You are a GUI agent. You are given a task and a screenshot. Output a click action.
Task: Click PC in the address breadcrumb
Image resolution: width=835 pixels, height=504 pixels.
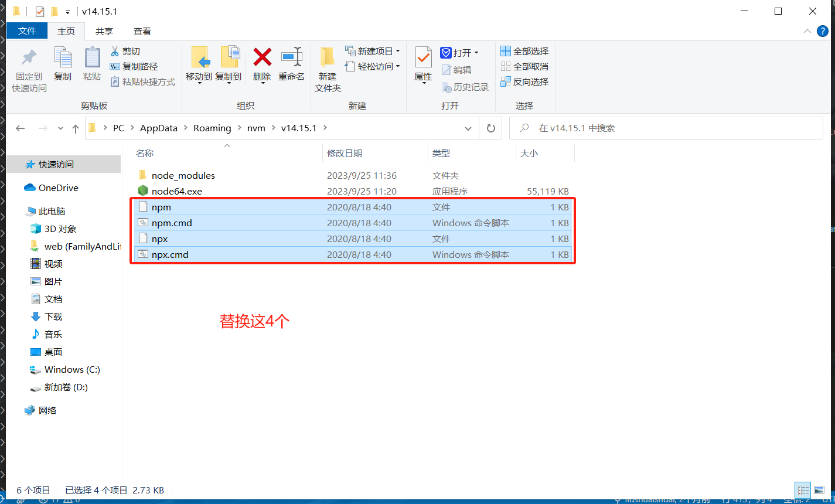pos(118,128)
